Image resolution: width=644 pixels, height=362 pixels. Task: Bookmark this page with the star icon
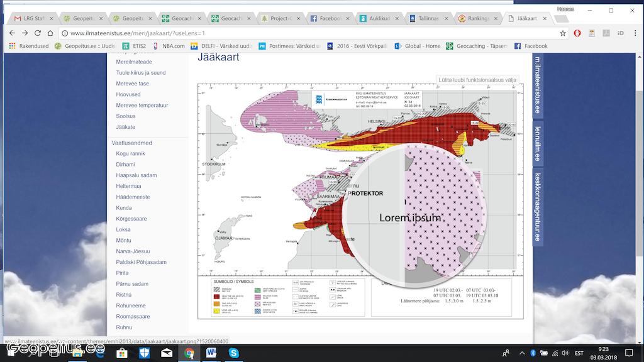[x=563, y=33]
